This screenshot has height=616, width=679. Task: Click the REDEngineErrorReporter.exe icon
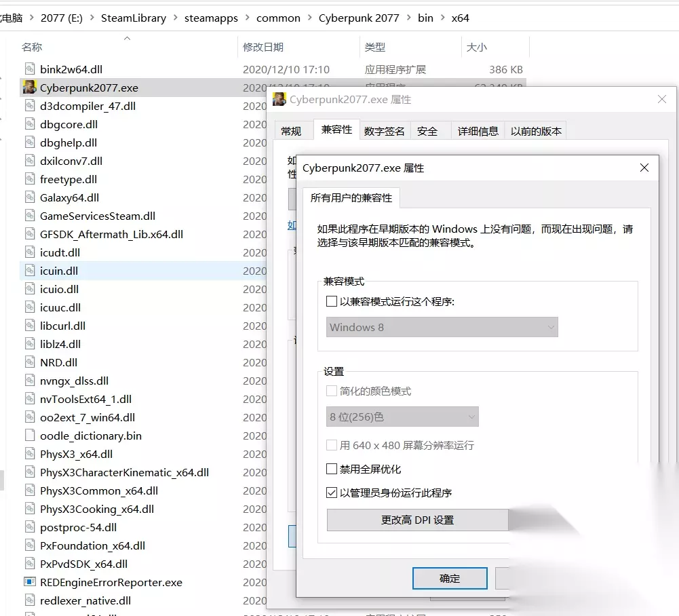29,582
